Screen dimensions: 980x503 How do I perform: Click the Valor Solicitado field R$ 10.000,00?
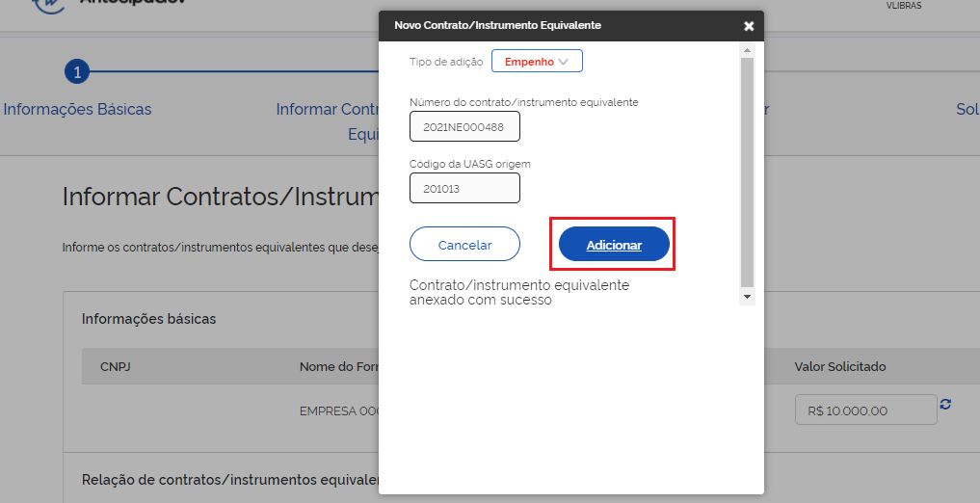[x=865, y=410]
